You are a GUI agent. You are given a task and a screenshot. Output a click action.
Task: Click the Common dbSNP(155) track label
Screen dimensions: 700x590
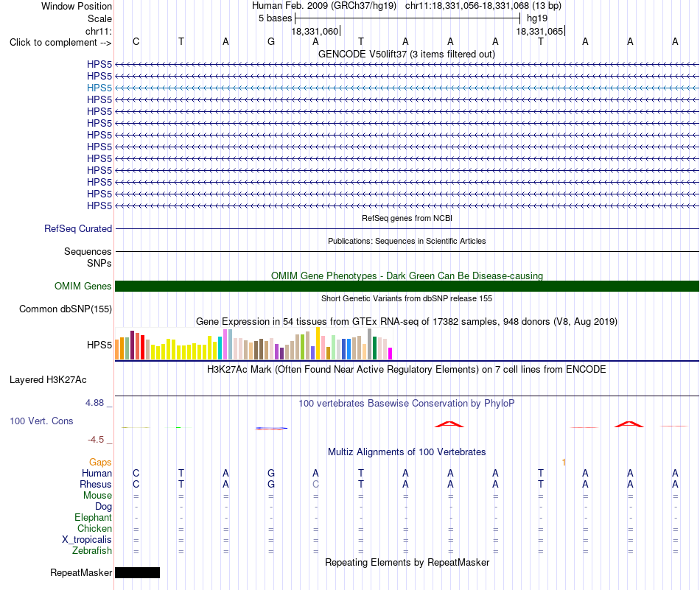66,309
